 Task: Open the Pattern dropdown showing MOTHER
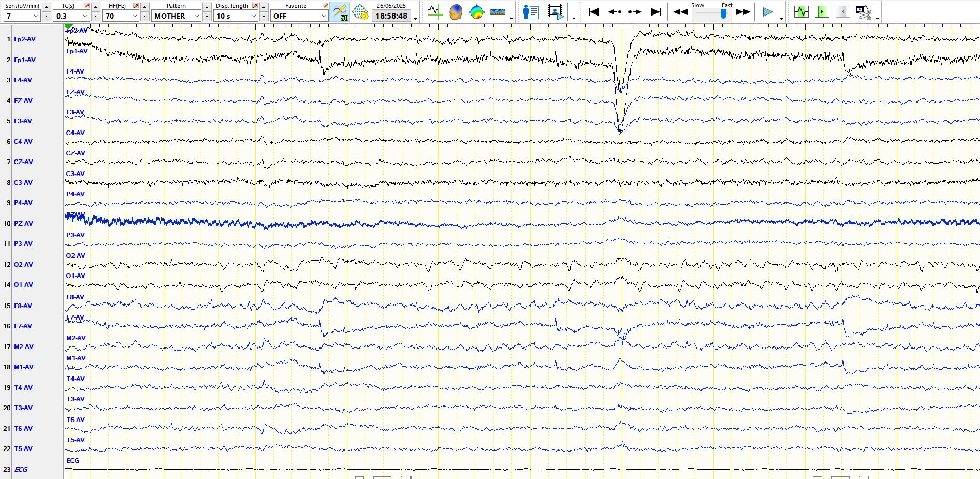(x=177, y=16)
